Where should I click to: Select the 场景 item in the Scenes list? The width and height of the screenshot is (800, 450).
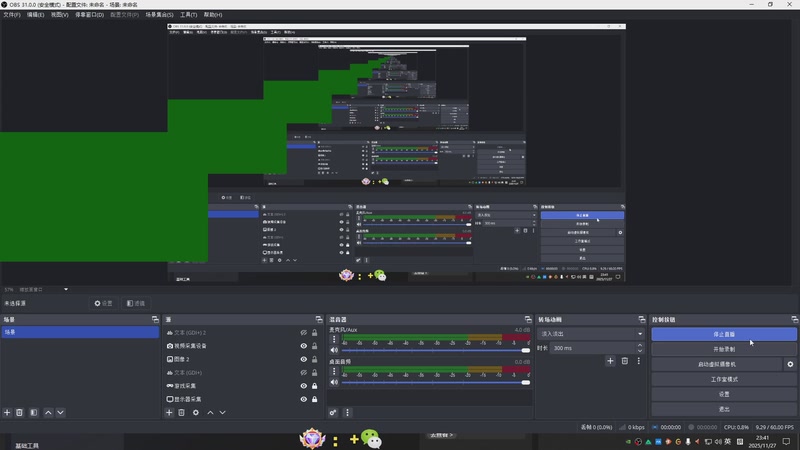click(x=80, y=332)
